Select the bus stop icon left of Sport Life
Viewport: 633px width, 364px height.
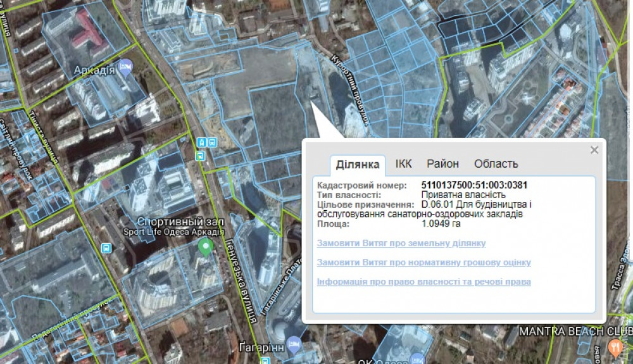click(106, 248)
